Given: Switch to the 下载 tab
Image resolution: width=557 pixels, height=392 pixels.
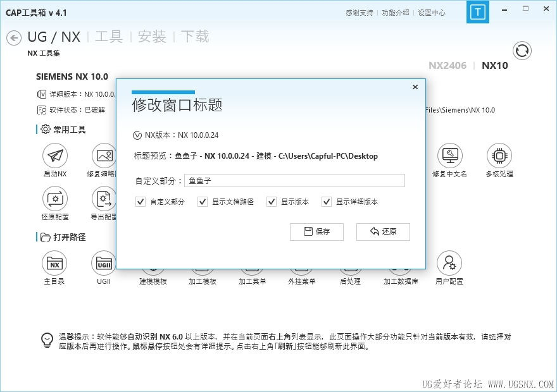Looking at the screenshot, I should [x=195, y=37].
